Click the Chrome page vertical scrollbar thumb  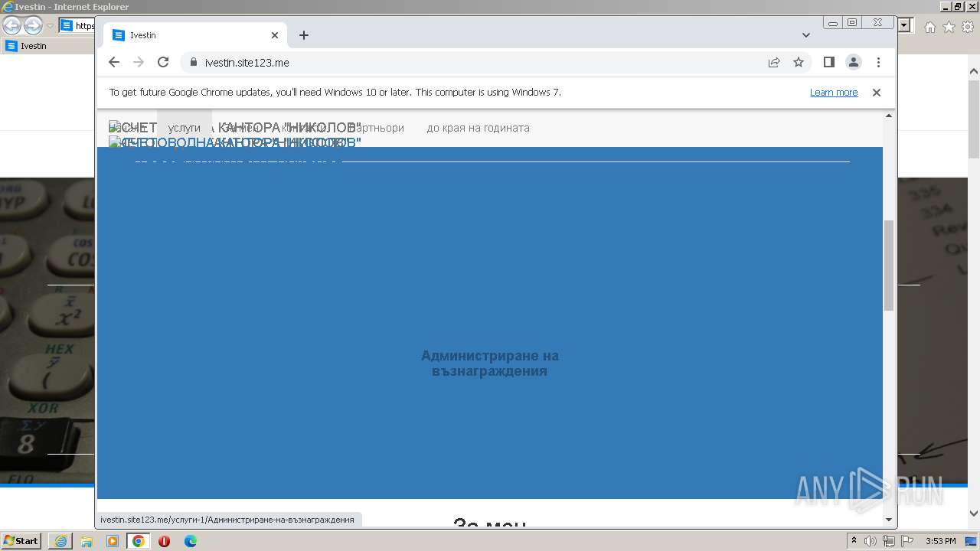889,265
